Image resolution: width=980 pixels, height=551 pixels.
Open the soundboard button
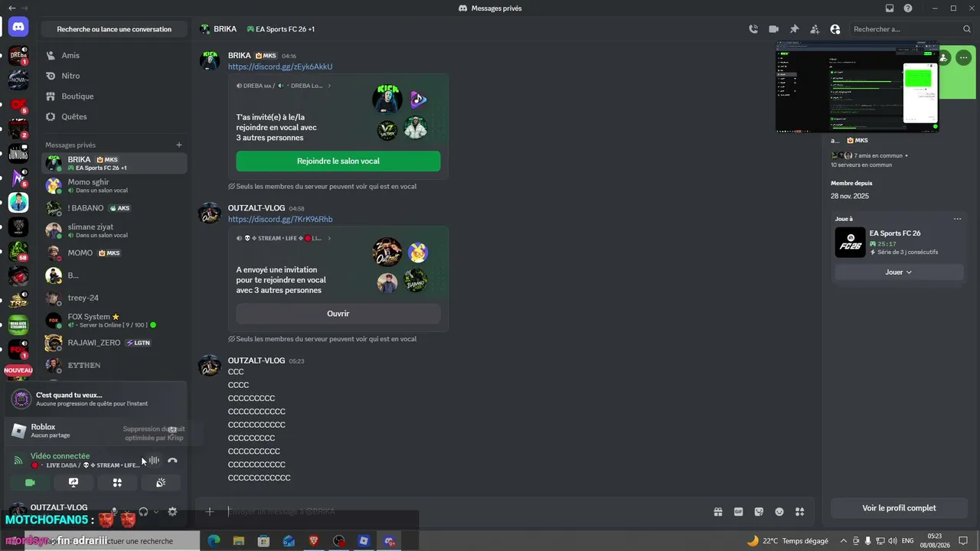click(161, 483)
